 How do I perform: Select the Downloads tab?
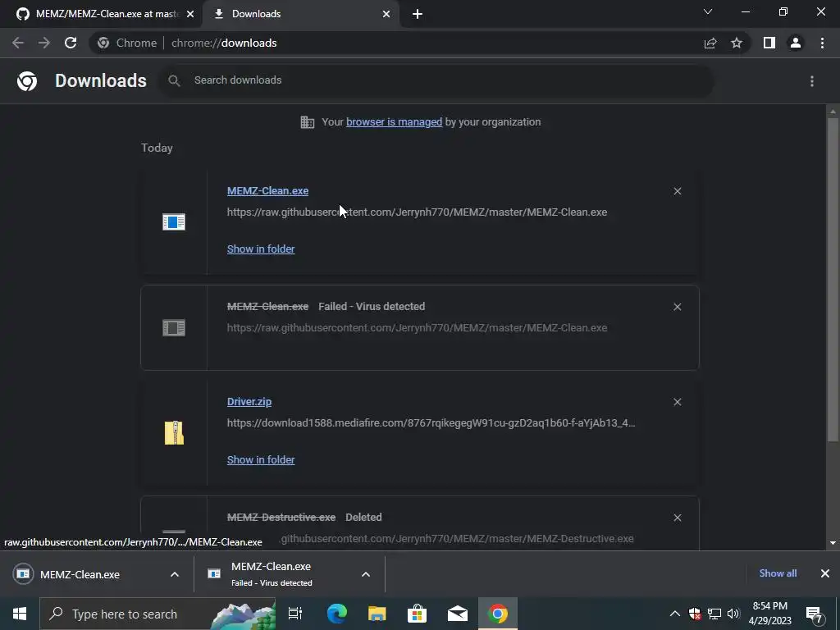[302, 14]
